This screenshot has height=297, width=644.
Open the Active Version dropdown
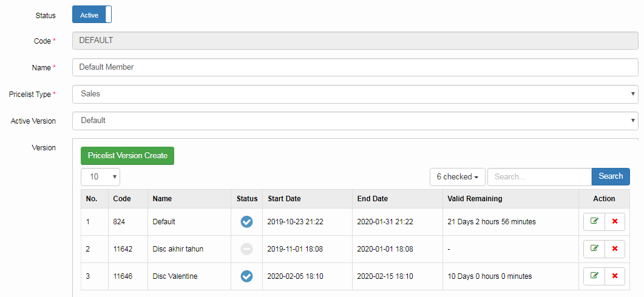click(x=355, y=121)
